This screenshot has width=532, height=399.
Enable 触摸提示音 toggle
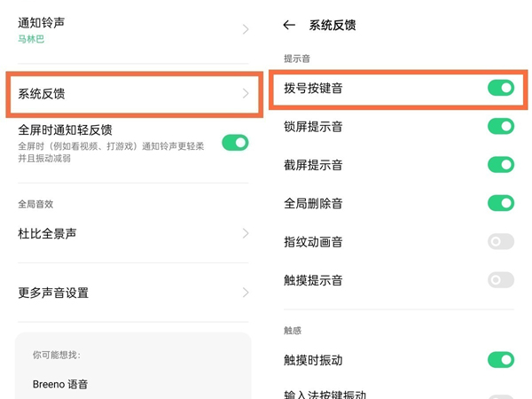pos(501,280)
